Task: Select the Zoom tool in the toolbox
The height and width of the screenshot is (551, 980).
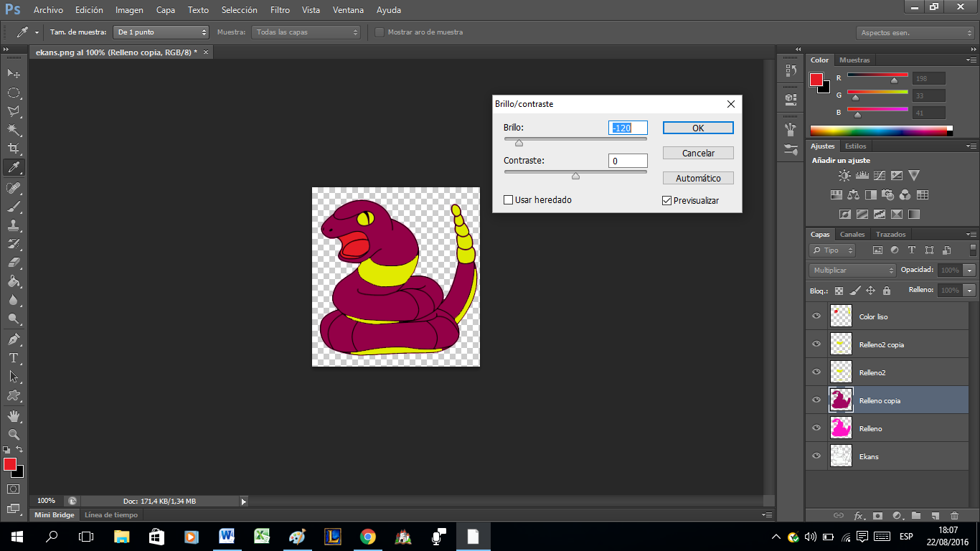Action: point(13,435)
